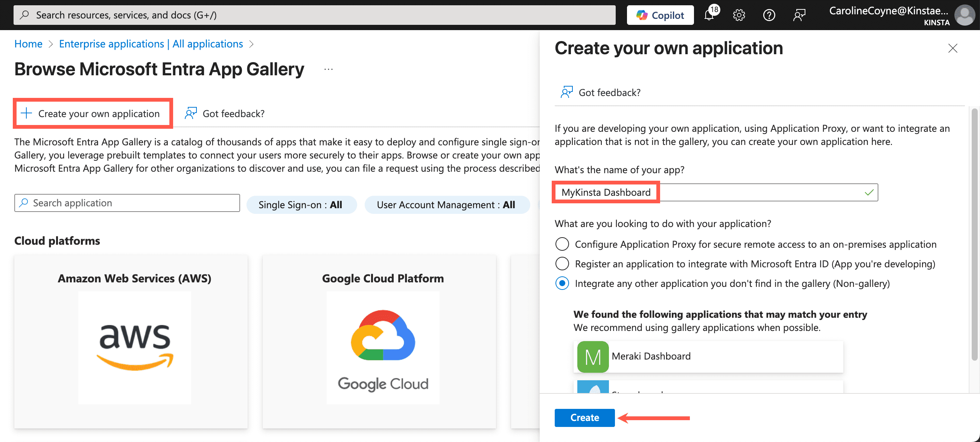
Task: Select Register an application option
Action: [x=562, y=264]
